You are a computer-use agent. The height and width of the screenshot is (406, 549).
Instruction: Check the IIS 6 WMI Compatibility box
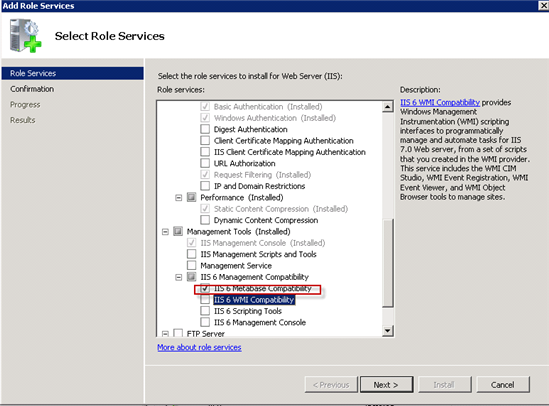tap(205, 300)
